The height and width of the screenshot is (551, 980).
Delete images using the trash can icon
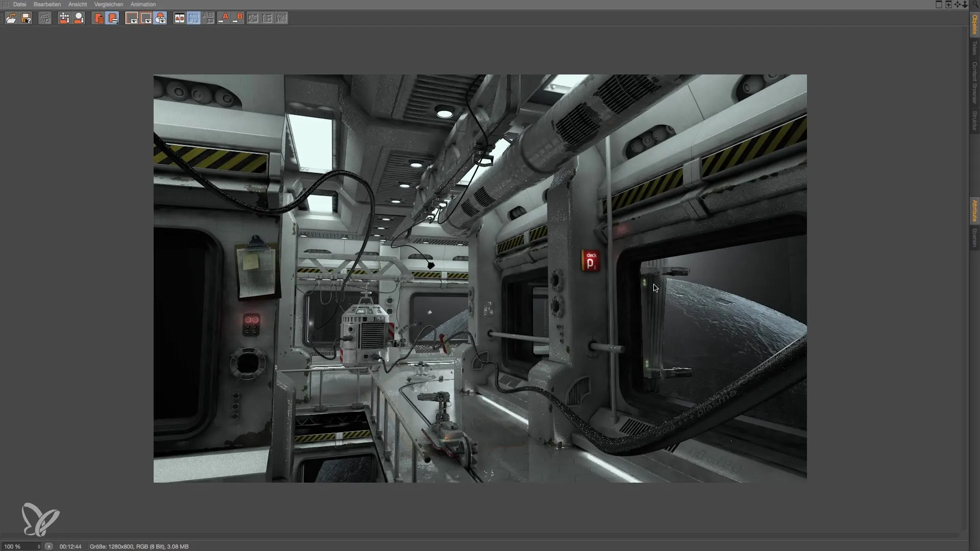point(98,18)
